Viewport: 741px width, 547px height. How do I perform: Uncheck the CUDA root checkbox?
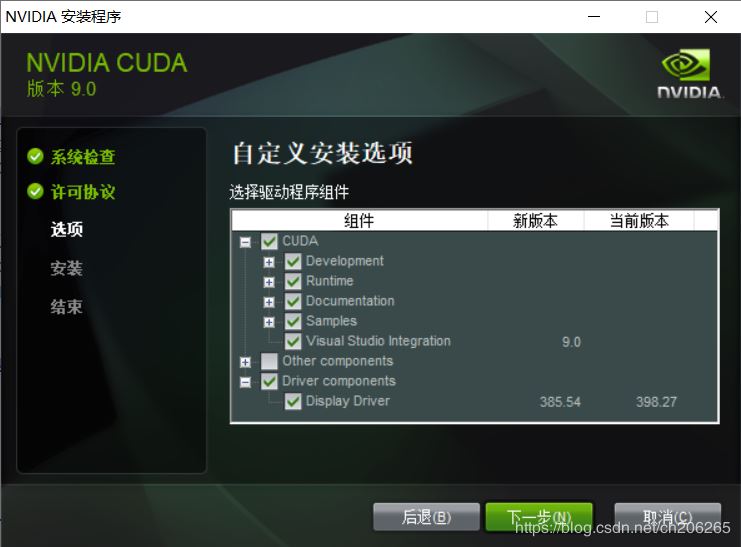coord(269,242)
